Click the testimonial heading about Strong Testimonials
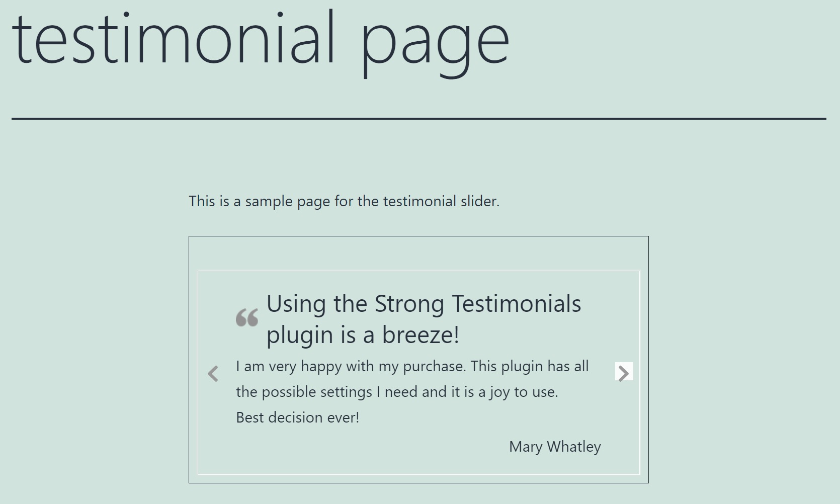The height and width of the screenshot is (504, 840). (424, 319)
